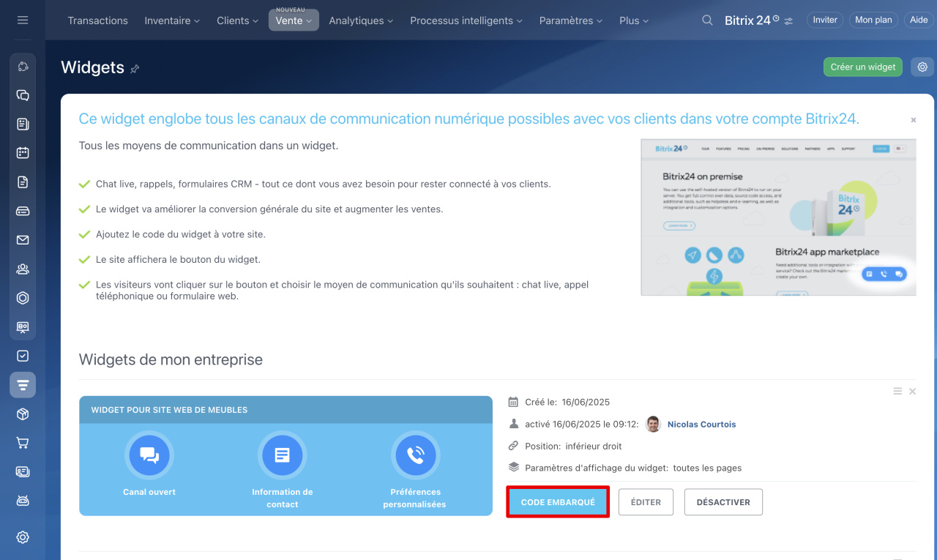This screenshot has height=560, width=937.
Task: Click the Widget pour site web de meubles header
Action: (x=285, y=410)
